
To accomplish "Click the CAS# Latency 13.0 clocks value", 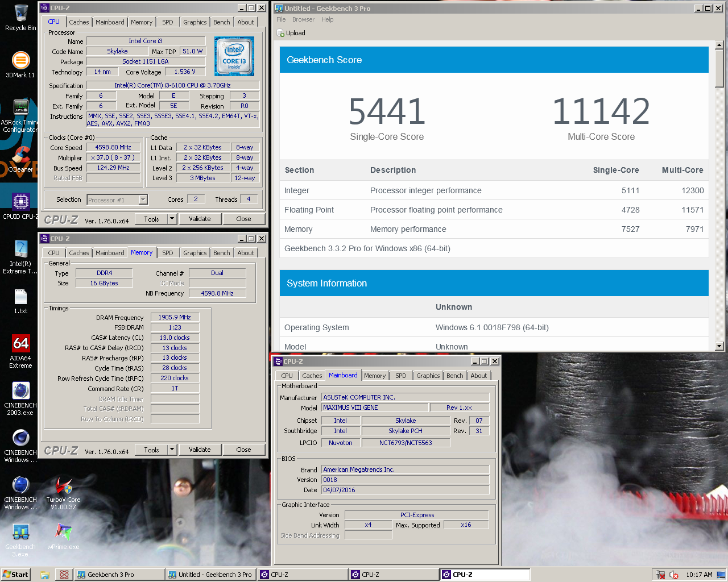I will (x=175, y=338).
